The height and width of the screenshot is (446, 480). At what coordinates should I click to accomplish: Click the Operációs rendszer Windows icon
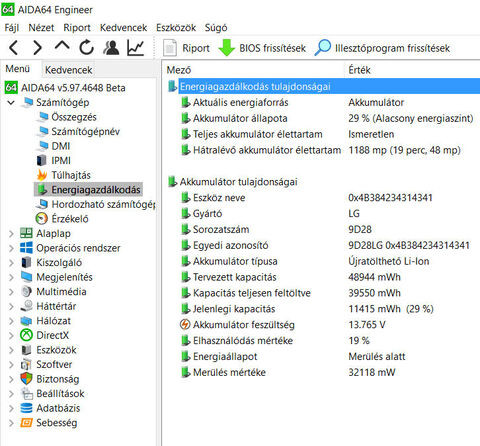(x=26, y=248)
